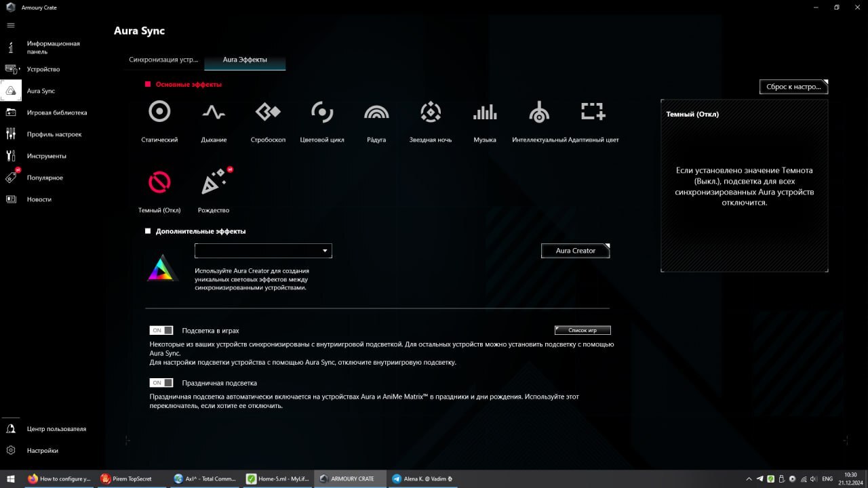Click the Центр пользователя sidebar label
This screenshot has height=488, width=868.
(x=57, y=429)
